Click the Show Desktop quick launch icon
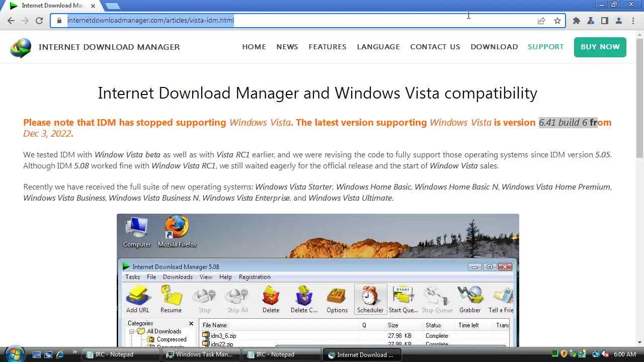Viewport: 644px width, 362px height. point(36,354)
